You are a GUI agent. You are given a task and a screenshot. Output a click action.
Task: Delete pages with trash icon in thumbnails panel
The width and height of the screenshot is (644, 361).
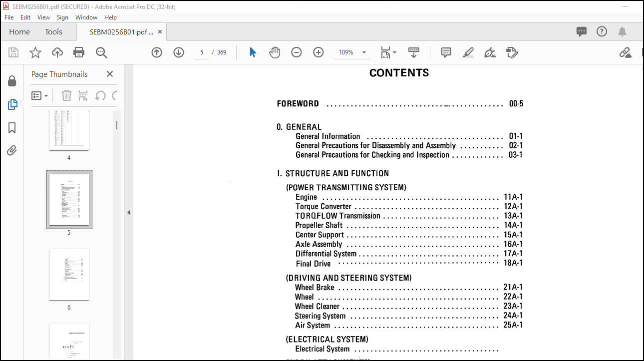click(x=66, y=95)
